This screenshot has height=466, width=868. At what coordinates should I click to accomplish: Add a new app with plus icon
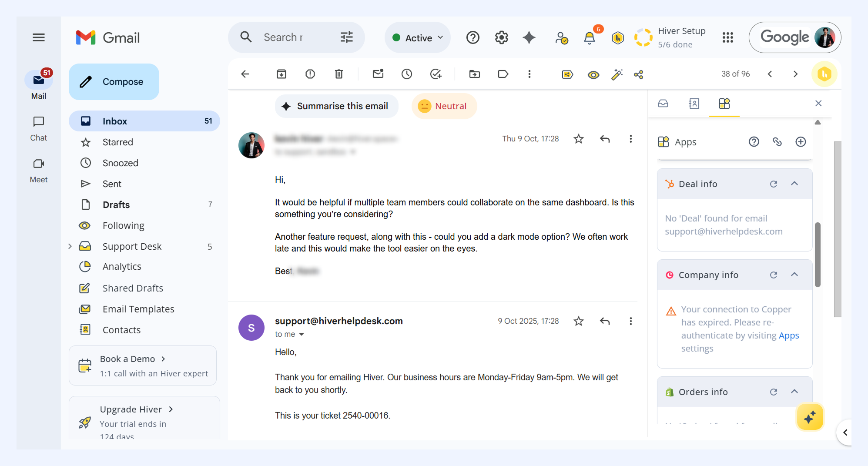[x=801, y=142]
